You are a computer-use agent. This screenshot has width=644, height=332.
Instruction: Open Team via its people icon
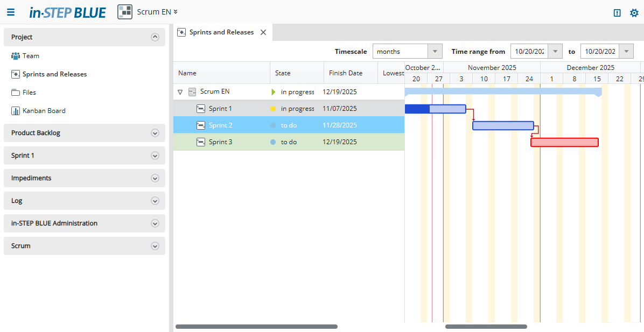16,56
